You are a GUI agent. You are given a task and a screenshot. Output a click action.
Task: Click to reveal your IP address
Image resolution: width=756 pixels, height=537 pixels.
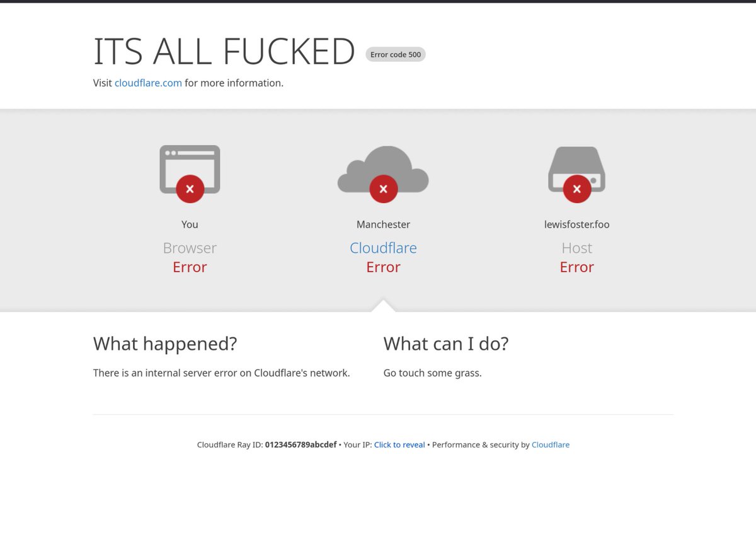pyautogui.click(x=399, y=444)
